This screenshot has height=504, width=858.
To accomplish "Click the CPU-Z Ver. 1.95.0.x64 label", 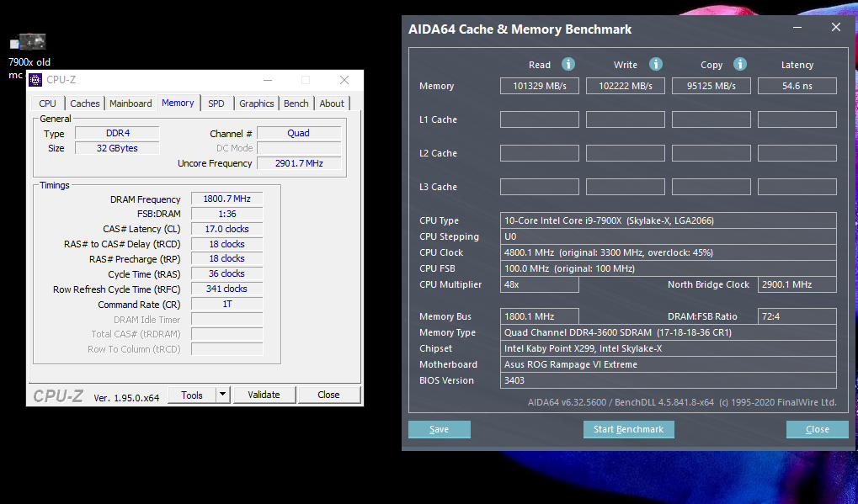I will click(126, 397).
